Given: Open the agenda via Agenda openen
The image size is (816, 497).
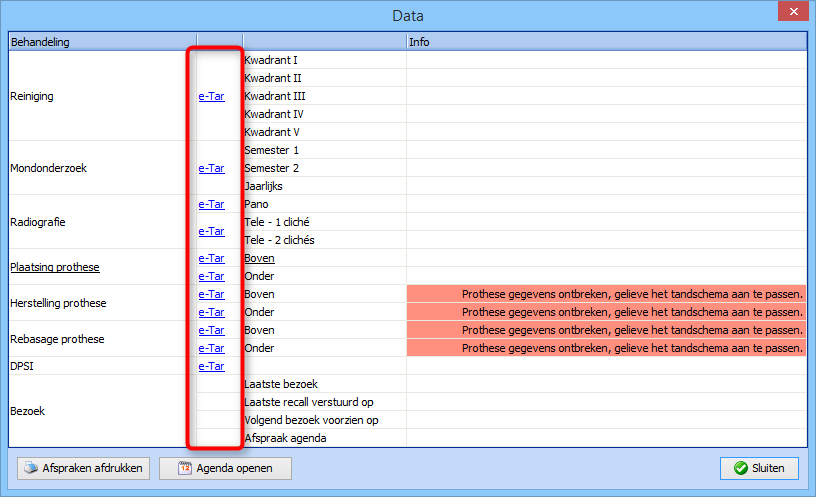Looking at the screenshot, I should (224, 468).
